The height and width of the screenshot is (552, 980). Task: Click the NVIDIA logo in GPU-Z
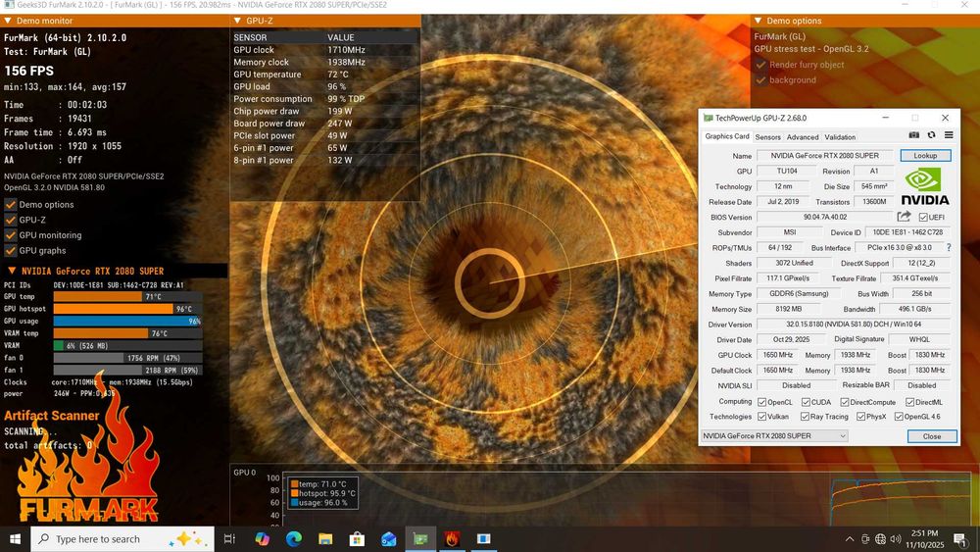925,186
